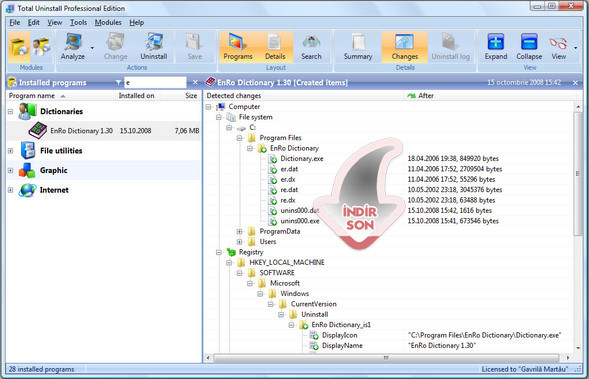Viewport: 589px width, 379px height.
Task: Open the View dropdown arrow
Action: tap(575, 48)
